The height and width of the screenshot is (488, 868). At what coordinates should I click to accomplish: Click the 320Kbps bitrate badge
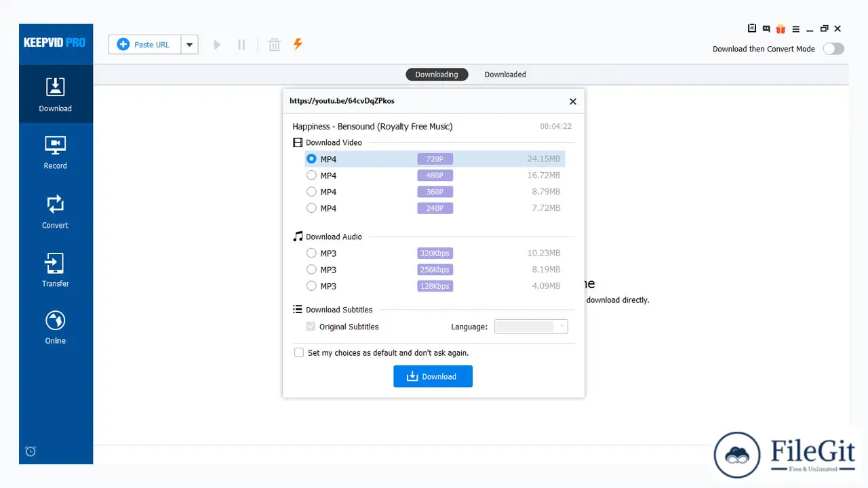pos(435,253)
